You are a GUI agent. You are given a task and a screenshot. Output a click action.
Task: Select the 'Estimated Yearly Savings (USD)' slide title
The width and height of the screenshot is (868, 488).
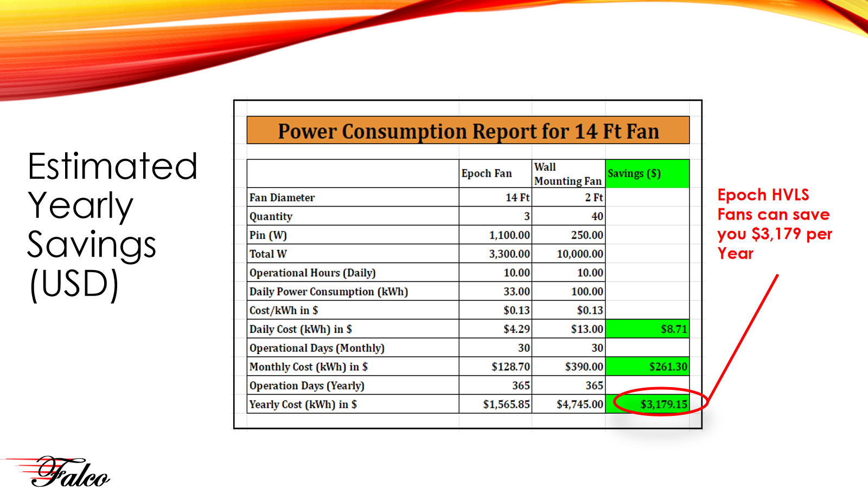point(112,225)
